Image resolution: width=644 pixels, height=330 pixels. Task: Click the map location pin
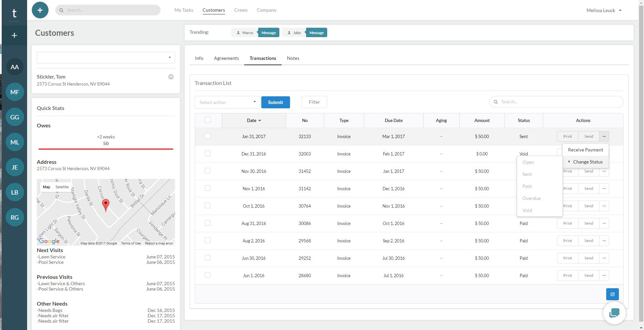(106, 205)
